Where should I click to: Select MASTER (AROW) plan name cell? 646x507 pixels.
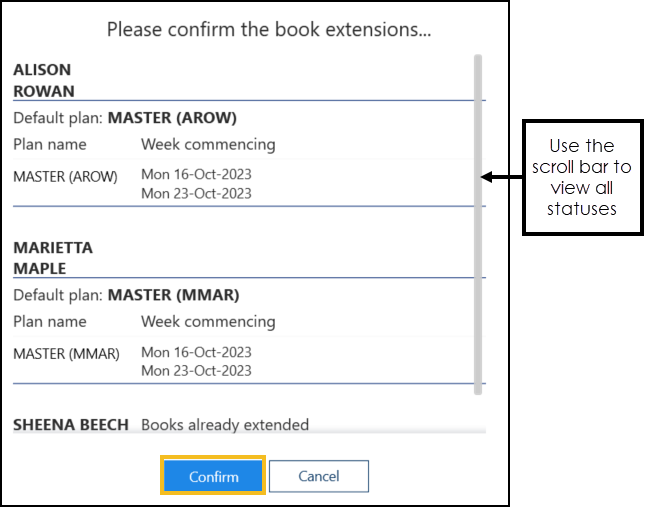coord(65,177)
